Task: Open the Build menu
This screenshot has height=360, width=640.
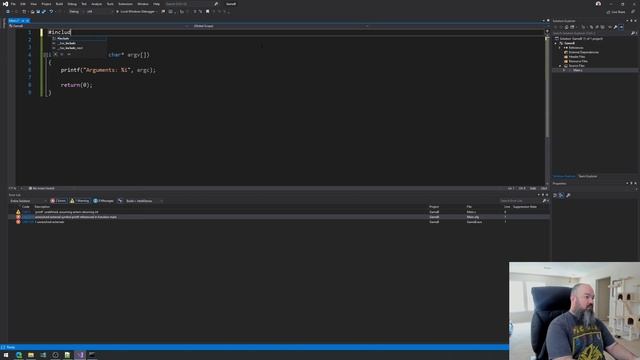Action: coord(59,4)
